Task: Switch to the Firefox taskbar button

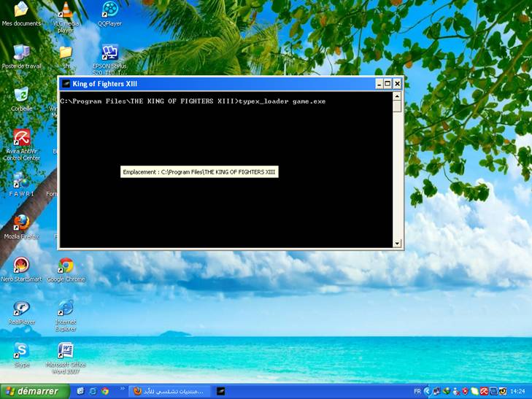Action: coord(169,391)
